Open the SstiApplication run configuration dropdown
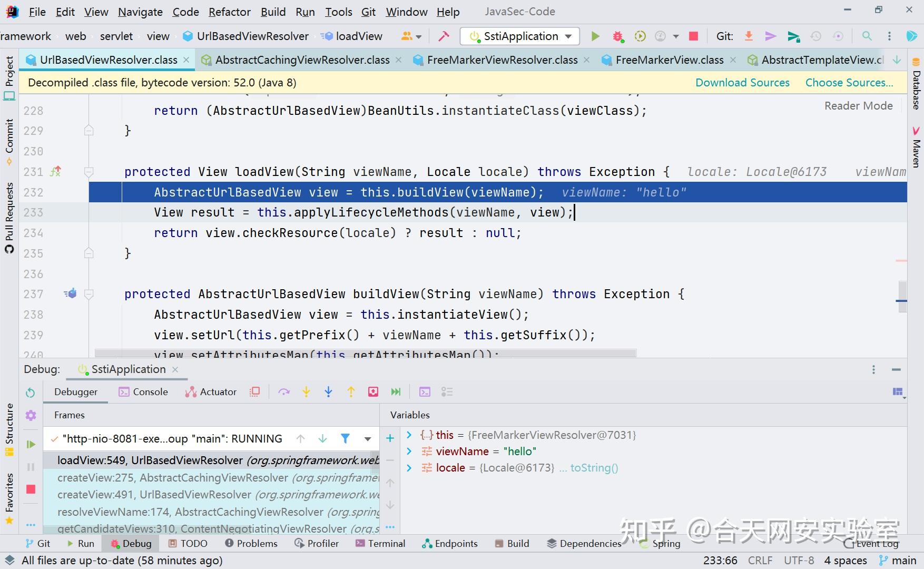924x569 pixels. 568,36
